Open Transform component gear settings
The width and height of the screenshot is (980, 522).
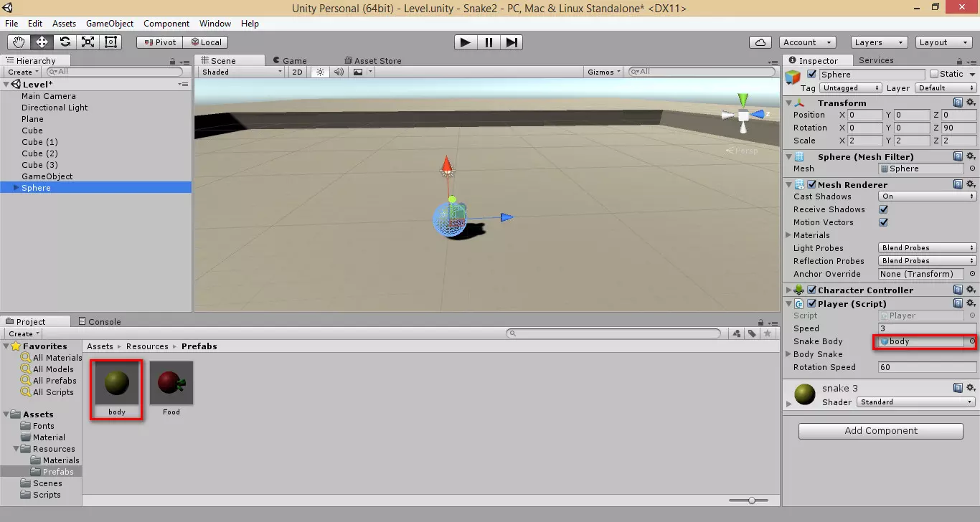(x=971, y=103)
